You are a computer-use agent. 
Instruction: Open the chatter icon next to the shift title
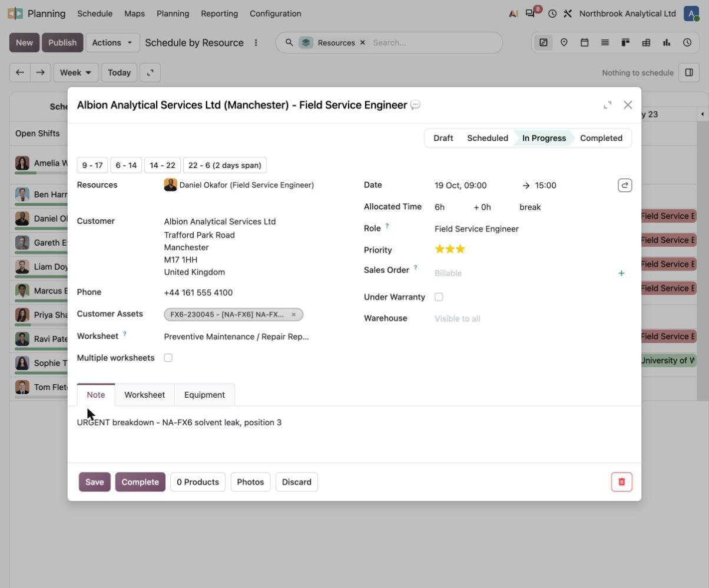tap(415, 105)
